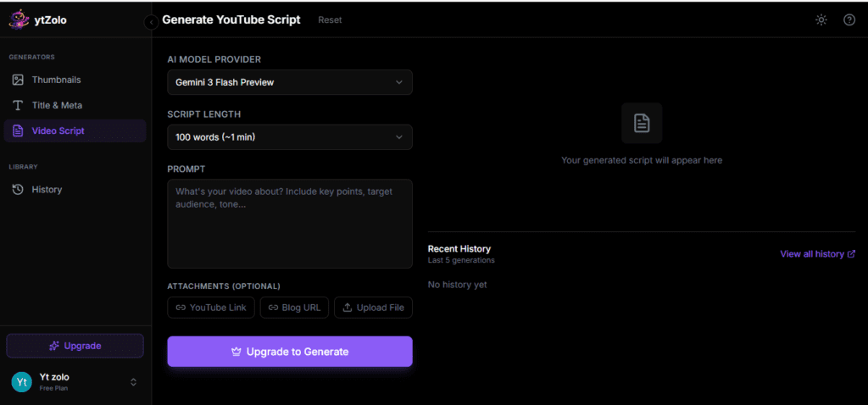Add a YouTube Link attachment

pyautogui.click(x=211, y=308)
